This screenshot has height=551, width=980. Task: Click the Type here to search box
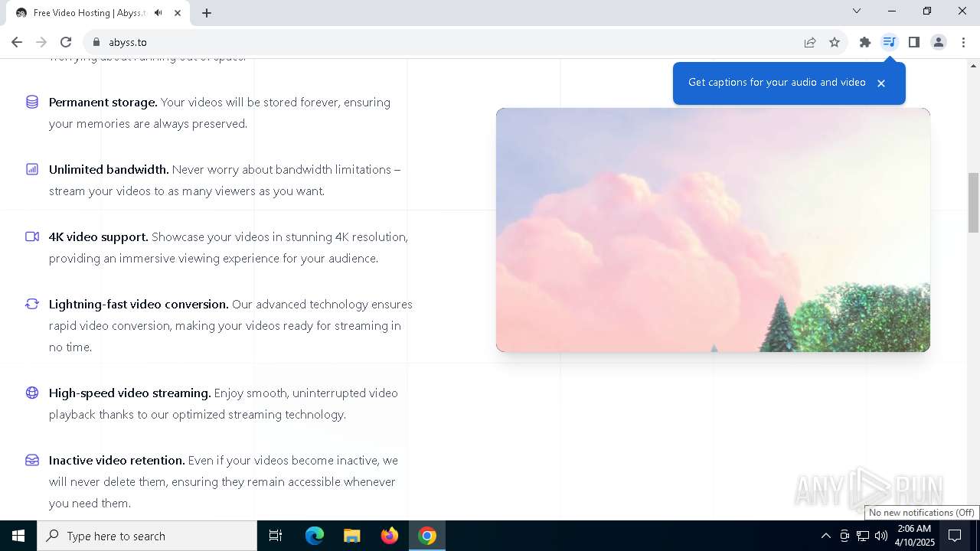pos(147,536)
